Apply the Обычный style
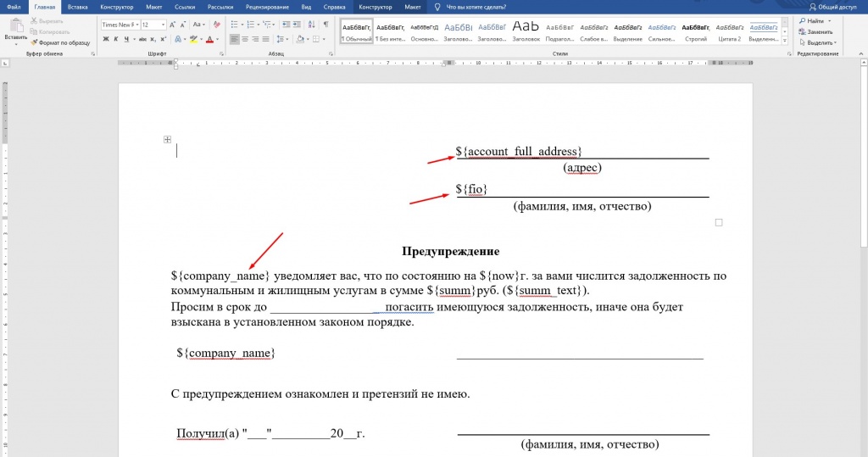 (x=357, y=31)
